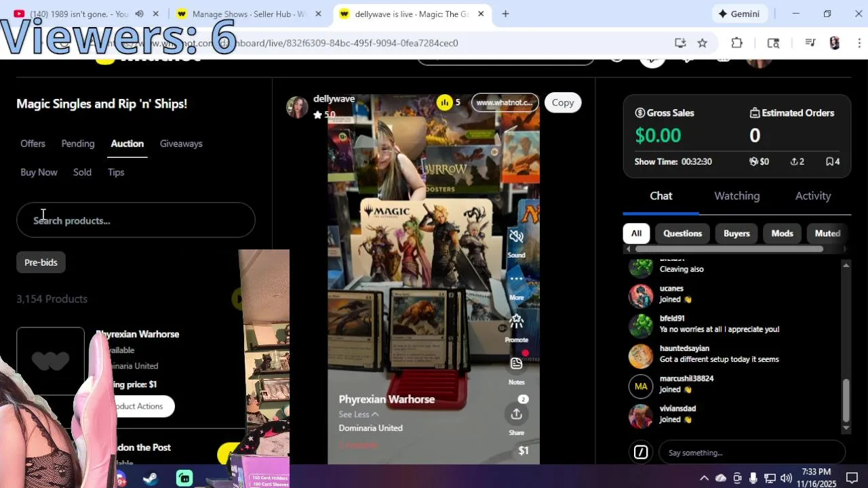The width and height of the screenshot is (868, 488).
Task: Toggle the Pre-bids filter chip
Action: coord(41,262)
